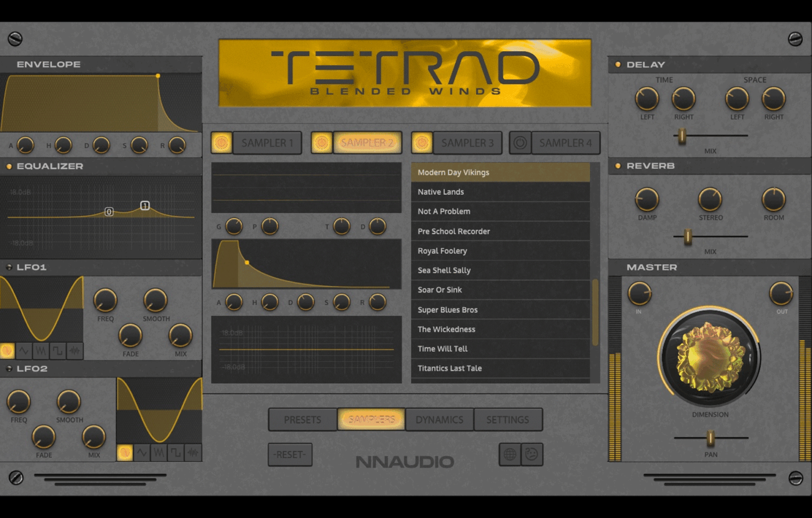
Task: Select the LFO2 triangle waveform icon
Action: pyautogui.click(x=142, y=452)
